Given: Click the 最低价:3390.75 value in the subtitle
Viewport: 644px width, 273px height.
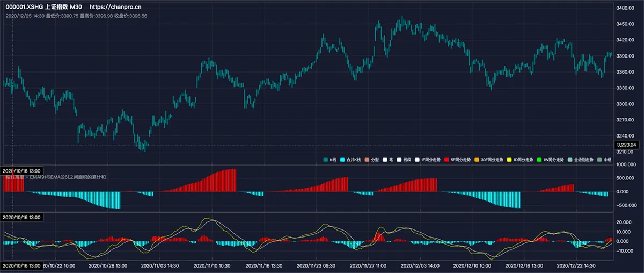Looking at the screenshot, I should [x=62, y=16].
